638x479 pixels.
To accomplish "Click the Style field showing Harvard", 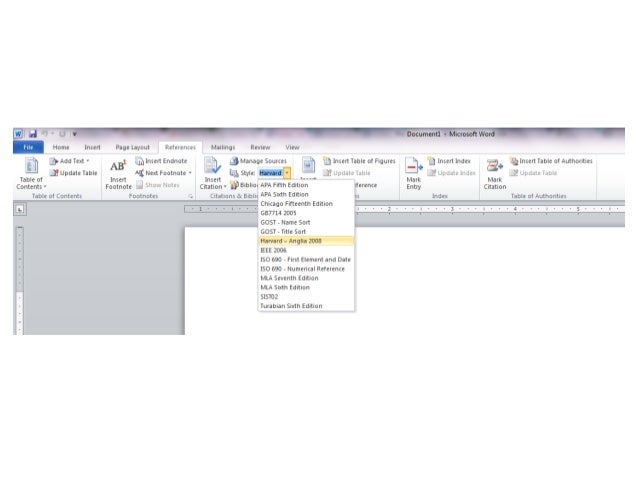I will point(271,173).
